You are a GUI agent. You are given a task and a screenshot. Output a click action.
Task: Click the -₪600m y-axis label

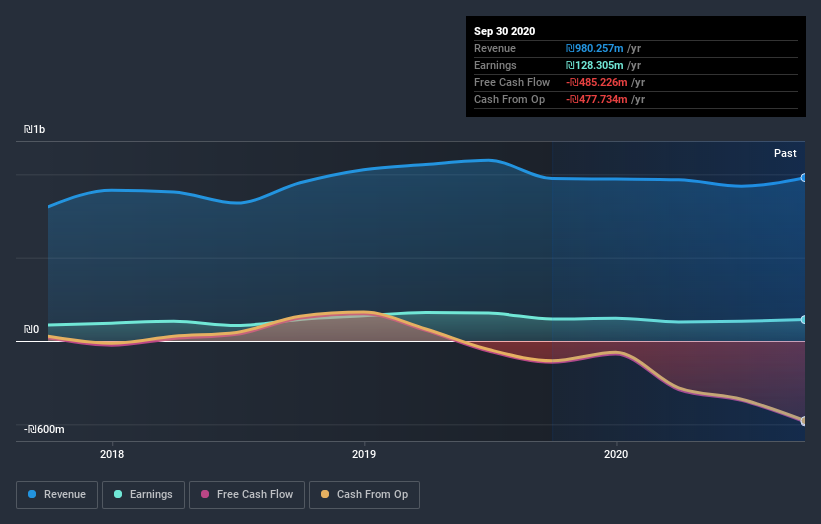pyautogui.click(x=44, y=429)
